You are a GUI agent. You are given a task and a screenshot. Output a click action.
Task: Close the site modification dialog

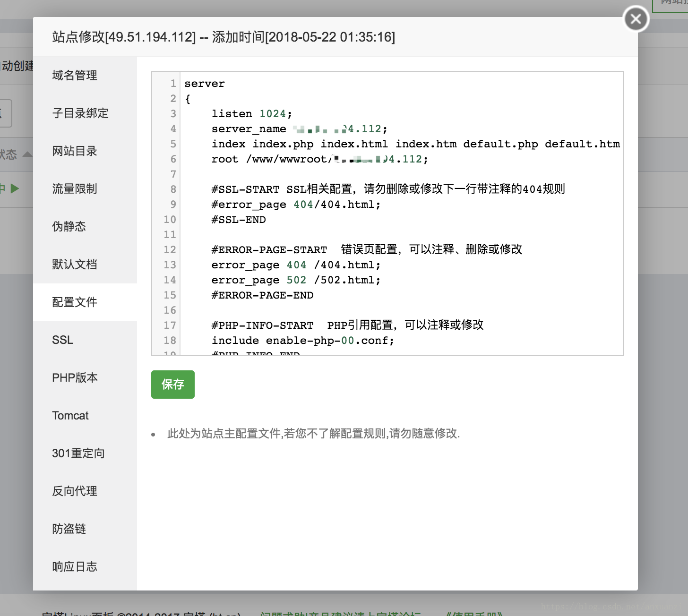pyautogui.click(x=636, y=19)
